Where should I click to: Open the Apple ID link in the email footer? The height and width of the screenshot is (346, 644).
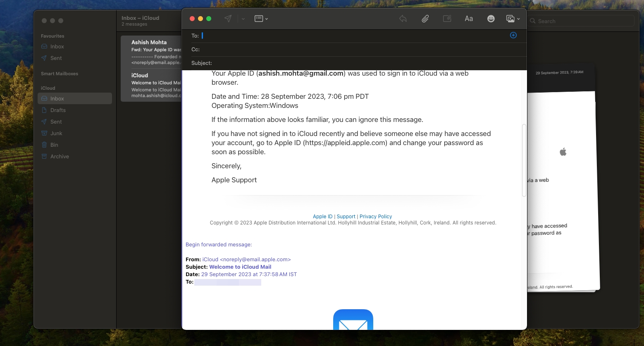(322, 216)
